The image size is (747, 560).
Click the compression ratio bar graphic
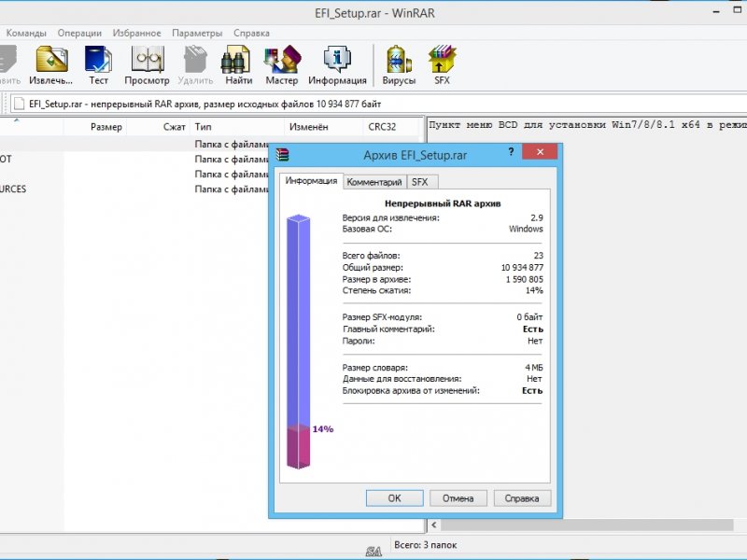[298, 342]
